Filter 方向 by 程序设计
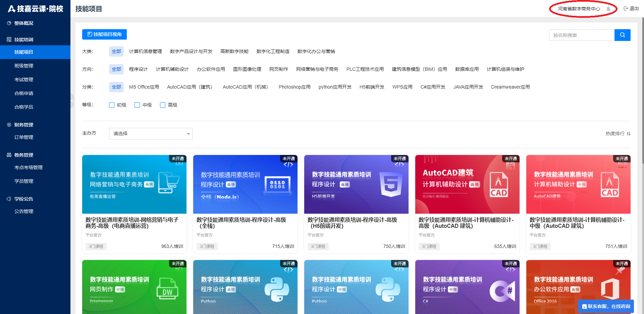Viewport: 644px width, 314px height. [x=139, y=69]
